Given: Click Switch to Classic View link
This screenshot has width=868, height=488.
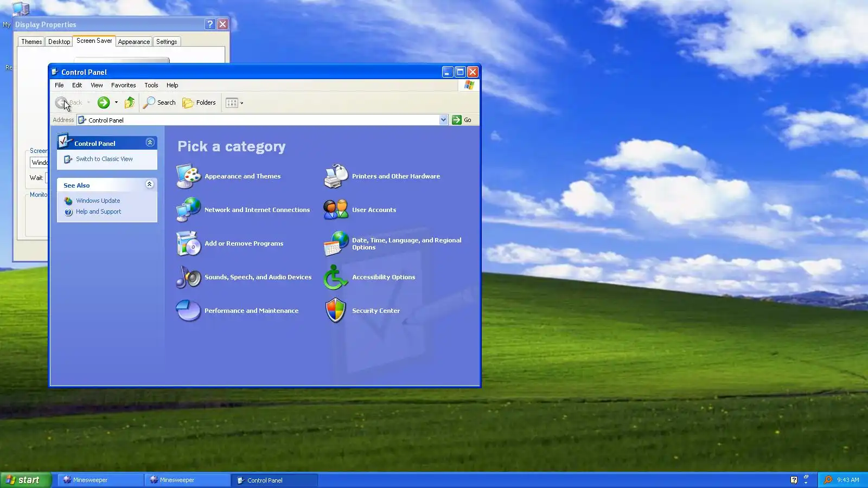Looking at the screenshot, I should pyautogui.click(x=104, y=159).
